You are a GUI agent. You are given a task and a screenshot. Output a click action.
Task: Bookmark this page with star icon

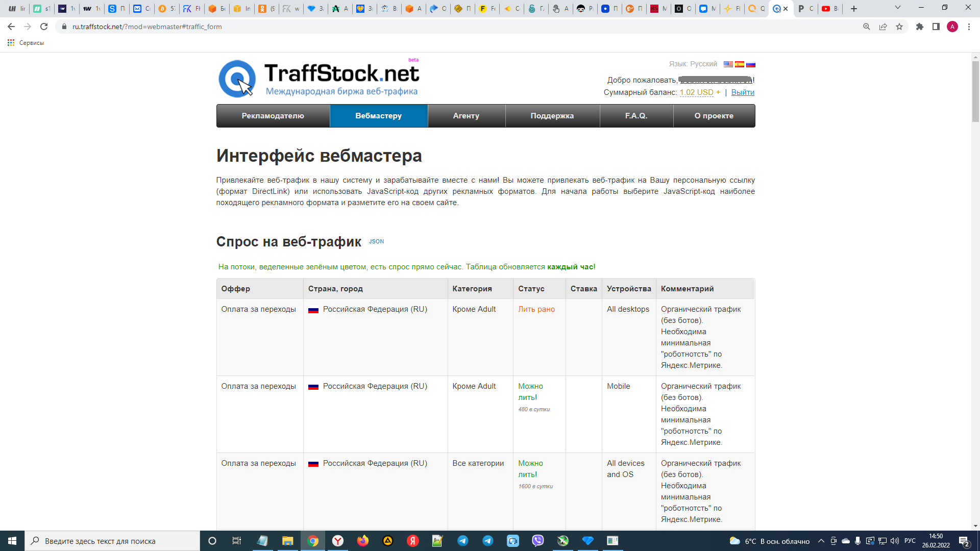coord(899,27)
